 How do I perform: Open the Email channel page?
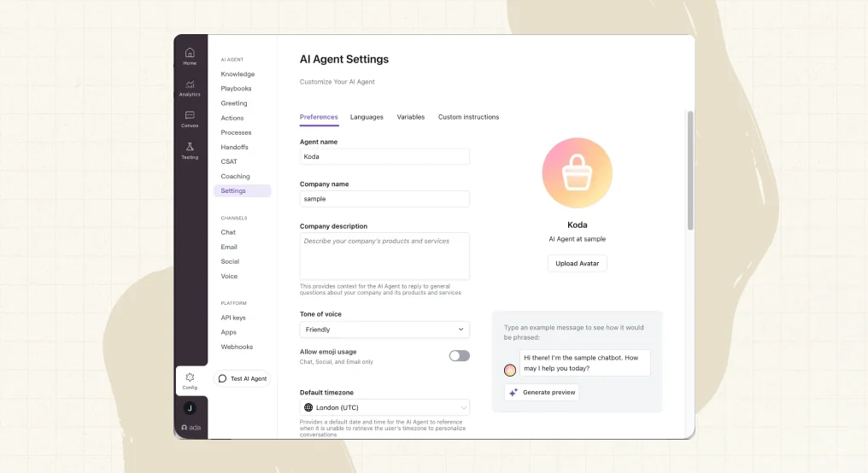click(x=229, y=247)
